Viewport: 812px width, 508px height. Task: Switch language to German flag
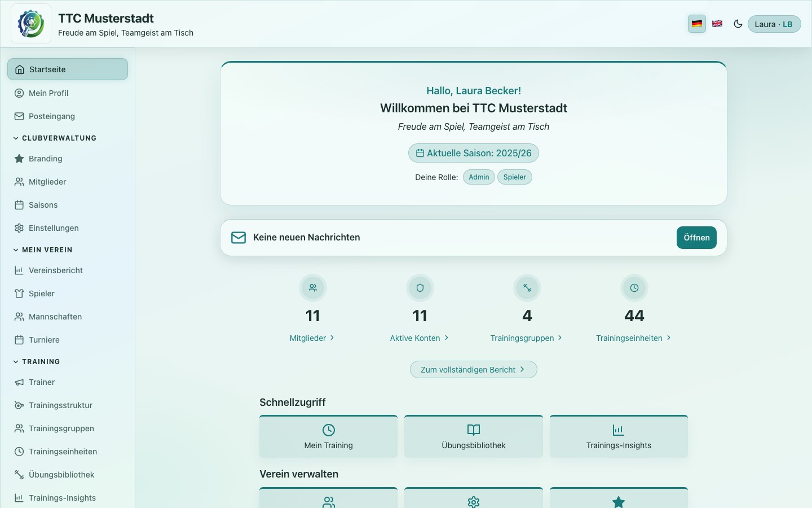tap(697, 24)
